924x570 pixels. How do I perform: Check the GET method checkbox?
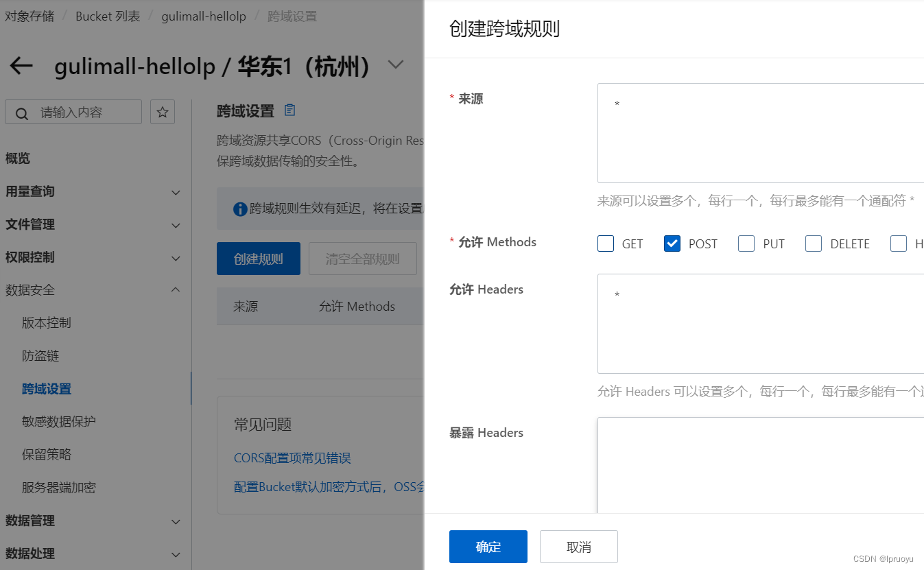coord(606,244)
